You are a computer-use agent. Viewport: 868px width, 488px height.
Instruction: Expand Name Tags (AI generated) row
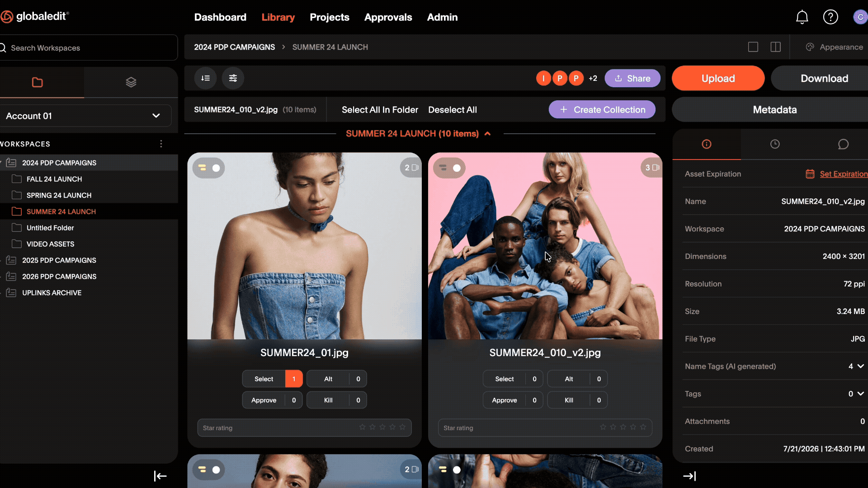[860, 366]
